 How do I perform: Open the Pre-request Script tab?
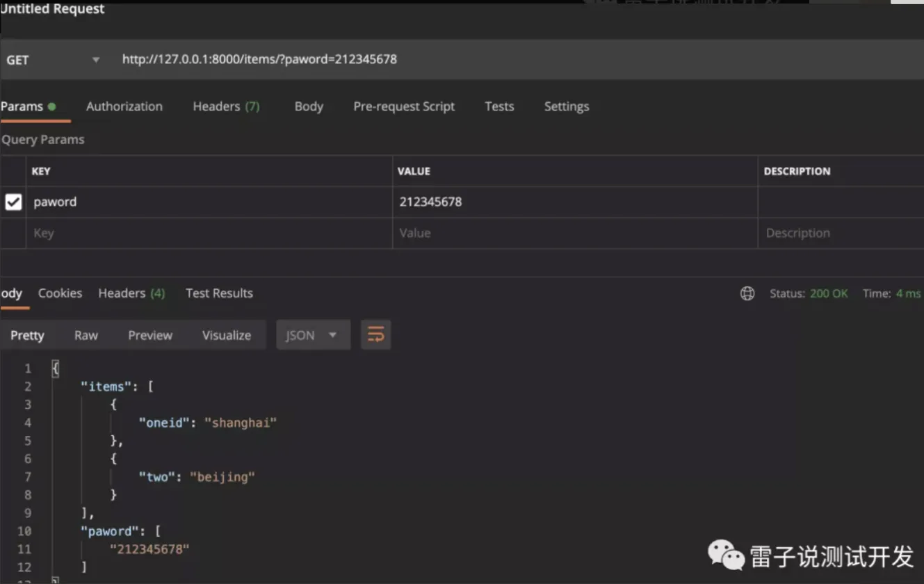(x=404, y=106)
